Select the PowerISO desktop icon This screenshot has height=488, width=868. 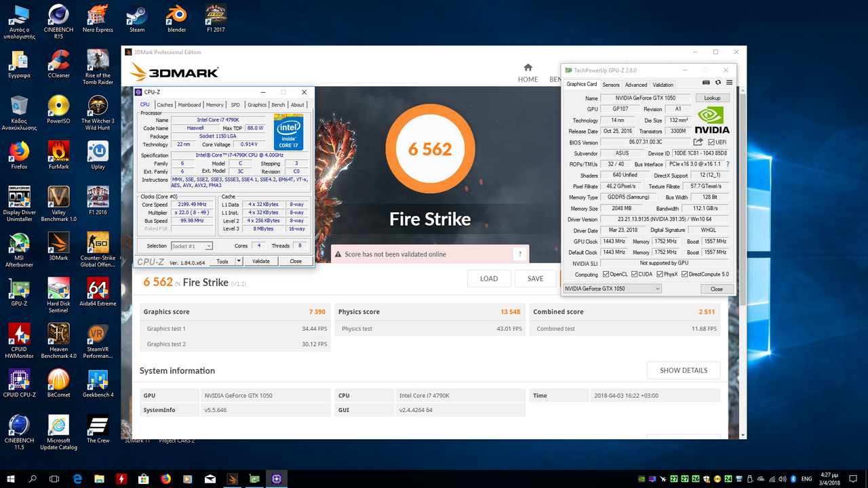click(58, 110)
